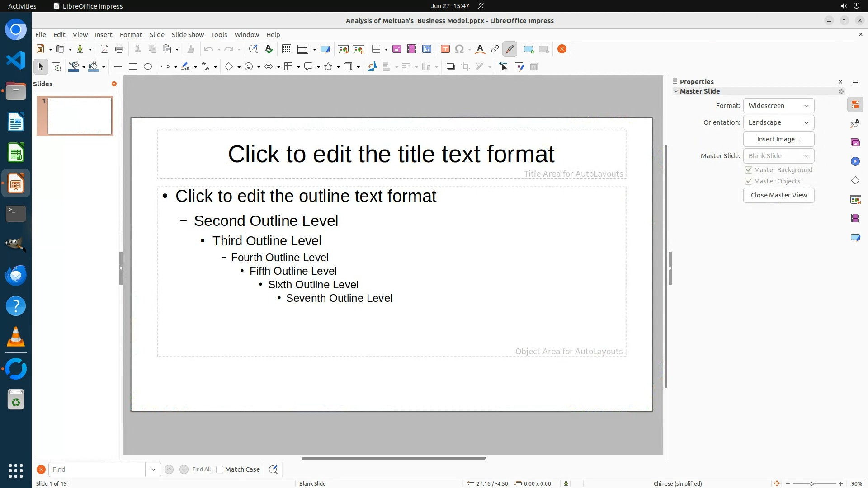This screenshot has width=868, height=488.
Task: Click the Insert Table toolbar icon
Action: 376,49
